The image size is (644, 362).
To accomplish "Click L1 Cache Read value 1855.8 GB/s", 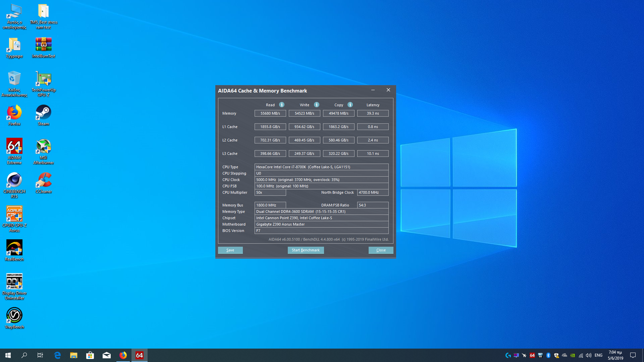I will (271, 127).
